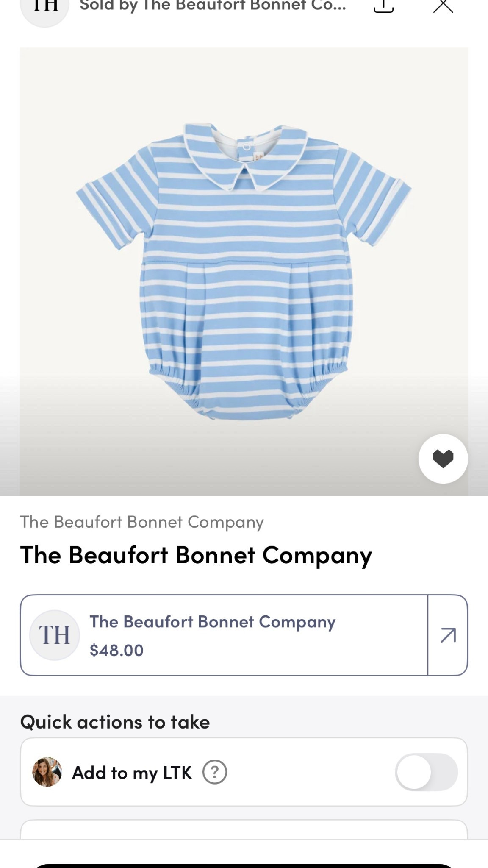Tap the share icon in the header
Viewport: 488px width, 868px height.
pyautogui.click(x=383, y=6)
